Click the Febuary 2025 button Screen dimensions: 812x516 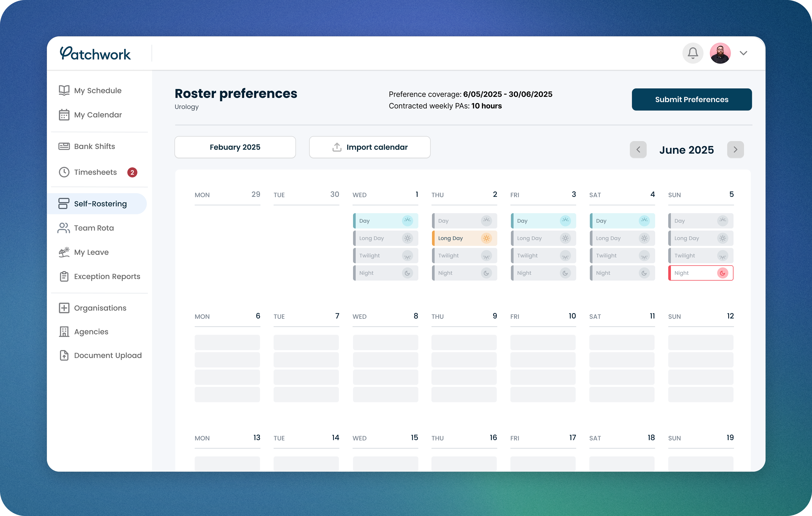[x=235, y=147]
